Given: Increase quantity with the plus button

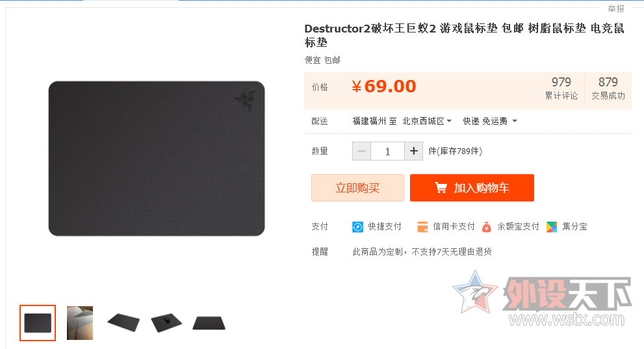Looking at the screenshot, I should pyautogui.click(x=413, y=151).
